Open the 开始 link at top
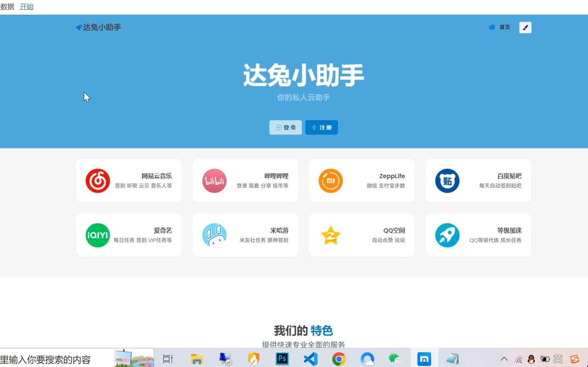The width and height of the screenshot is (588, 367). (26, 7)
